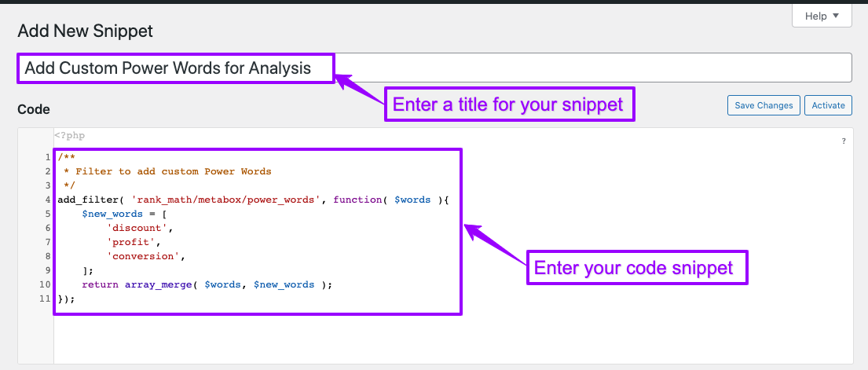Click line number 11 in the gutter
868x370 pixels.
(x=46, y=299)
